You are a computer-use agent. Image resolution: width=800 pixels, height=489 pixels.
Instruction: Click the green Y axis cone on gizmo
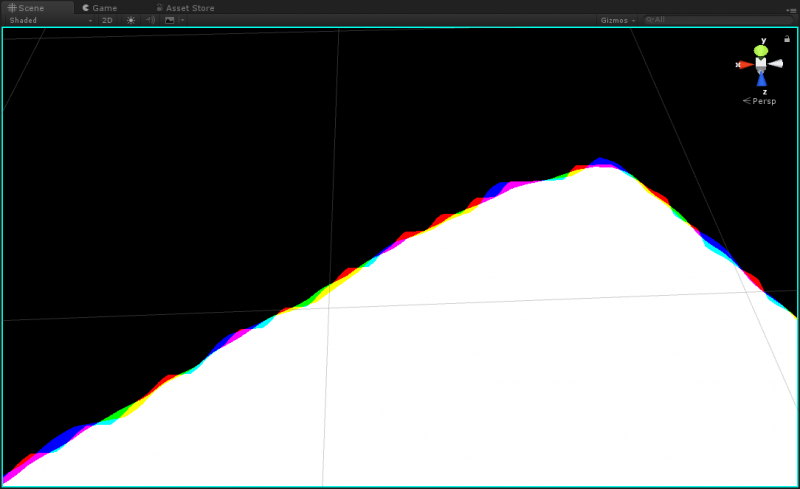pyautogui.click(x=761, y=50)
